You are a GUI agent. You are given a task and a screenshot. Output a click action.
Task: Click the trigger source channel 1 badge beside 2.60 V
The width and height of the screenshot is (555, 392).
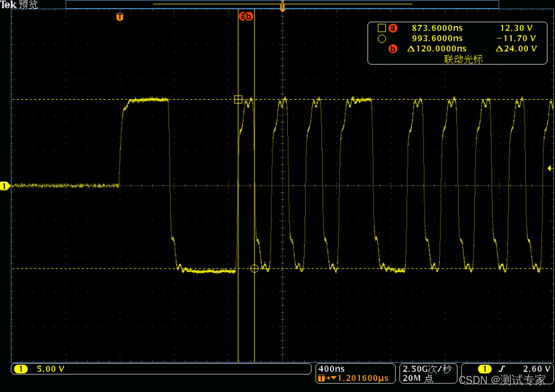point(485,369)
